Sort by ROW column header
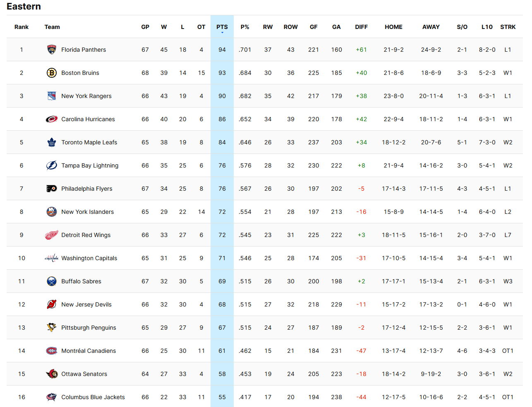Screen dimensions: 532x407 291,27
